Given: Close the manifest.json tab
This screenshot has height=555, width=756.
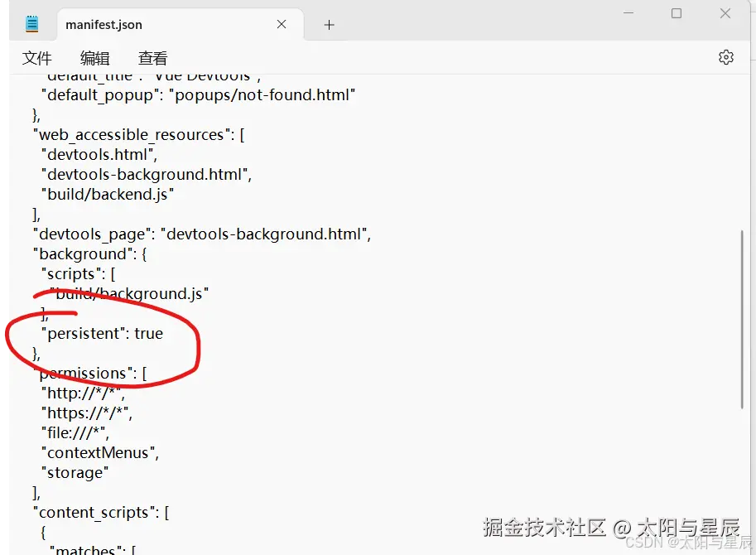Looking at the screenshot, I should 281,25.
